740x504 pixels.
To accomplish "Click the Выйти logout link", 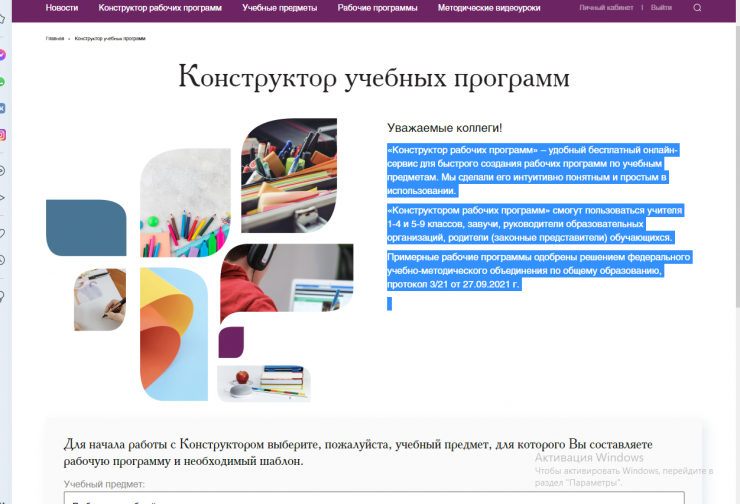I will pyautogui.click(x=661, y=7).
